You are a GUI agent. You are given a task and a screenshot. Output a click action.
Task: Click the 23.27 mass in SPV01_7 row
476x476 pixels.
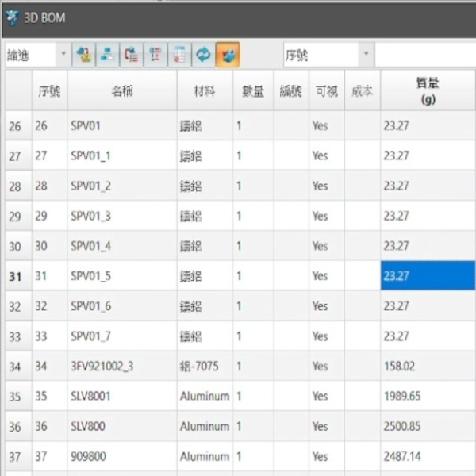click(x=428, y=336)
